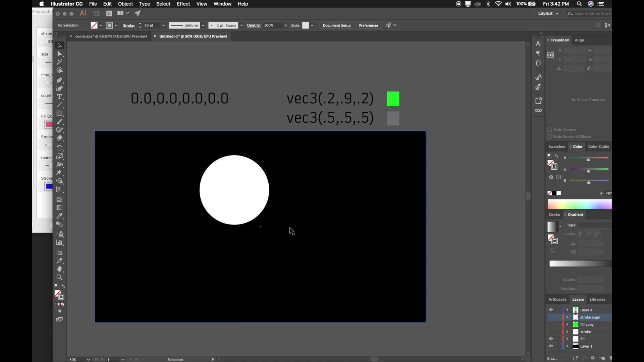644x362 pixels.
Task: Select the Rectangle tool
Action: pyautogui.click(x=59, y=113)
